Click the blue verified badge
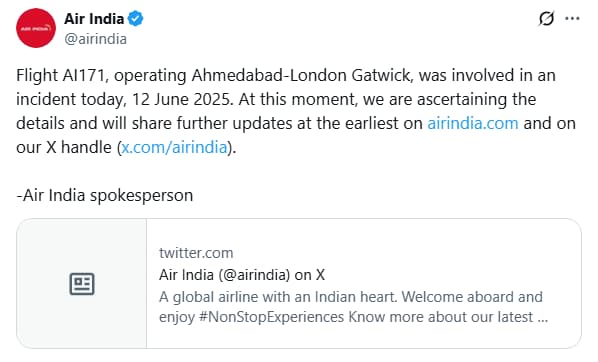Image resolution: width=598 pixels, height=362 pixels. pos(135,18)
